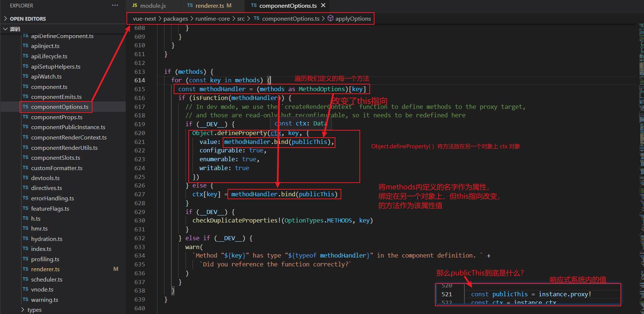Open componentPublicInstance.ts file

pos(68,127)
